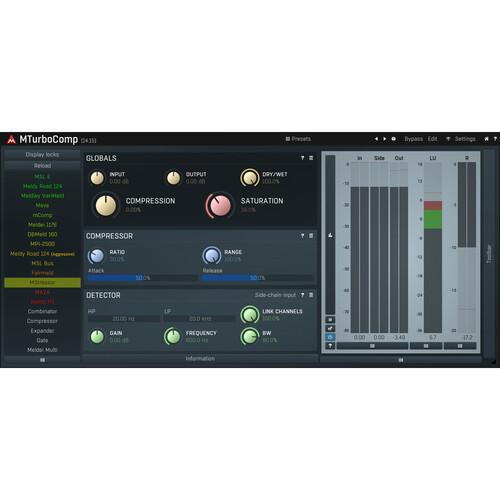Click the LP frequency field
Screen dimensions: 500x500
point(200,319)
